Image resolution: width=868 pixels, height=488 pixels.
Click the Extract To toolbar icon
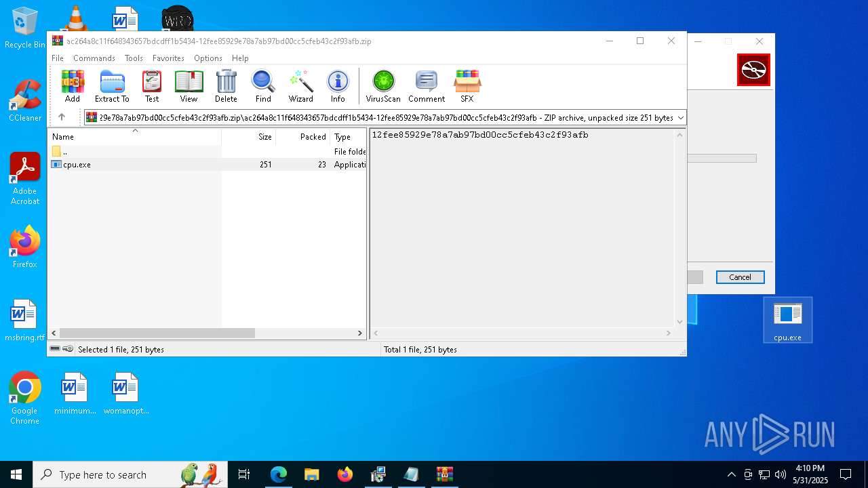pyautogui.click(x=112, y=86)
